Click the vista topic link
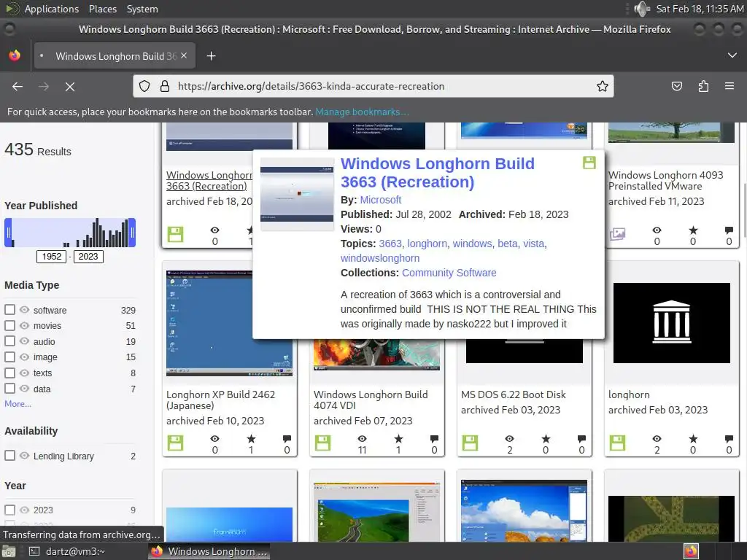747x560 pixels. pyautogui.click(x=533, y=244)
